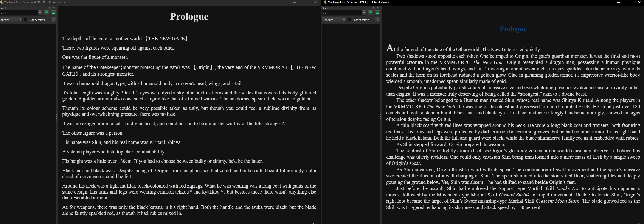The image size is (644, 224).
Task: Click the drop-cap line "At the far end of the Gate"
Action: pyautogui.click(x=464, y=49)
